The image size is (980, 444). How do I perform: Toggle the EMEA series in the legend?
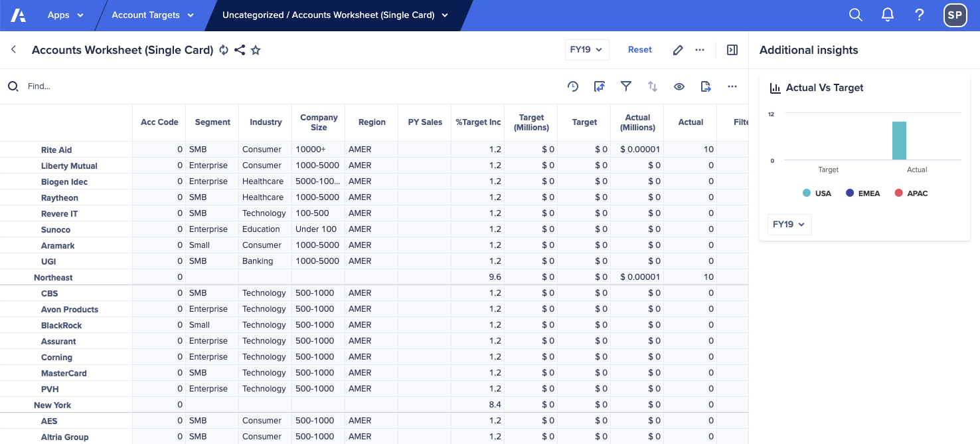tap(862, 193)
